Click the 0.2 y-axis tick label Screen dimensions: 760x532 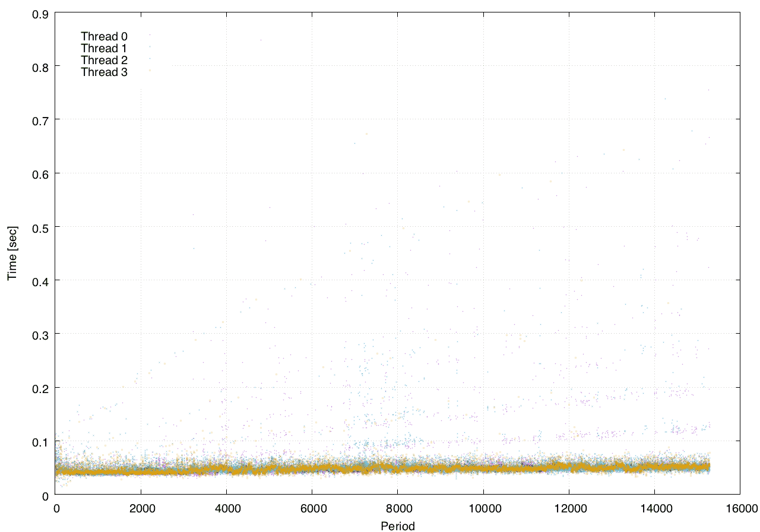[x=41, y=388]
